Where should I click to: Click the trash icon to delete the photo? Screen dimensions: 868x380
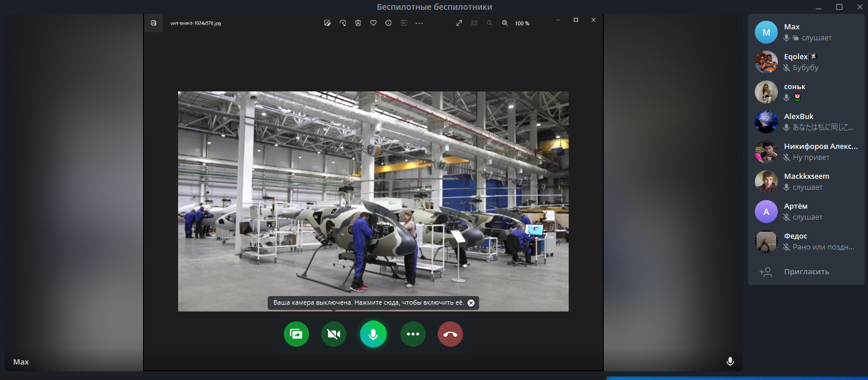click(x=358, y=23)
